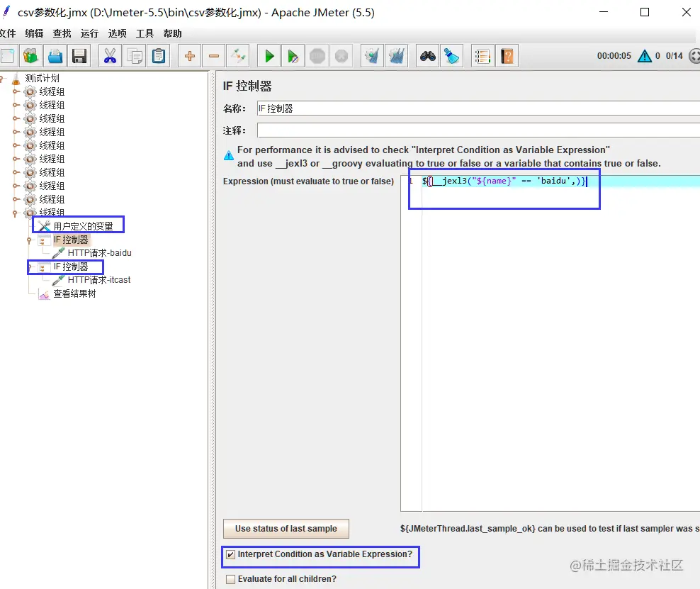Viewport: 700px width, 589px height.
Task: Click the Stop test icon
Action: pos(317,56)
